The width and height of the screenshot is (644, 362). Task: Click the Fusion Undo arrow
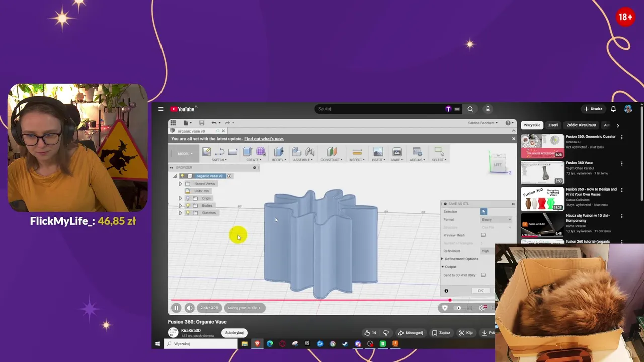[x=214, y=123]
